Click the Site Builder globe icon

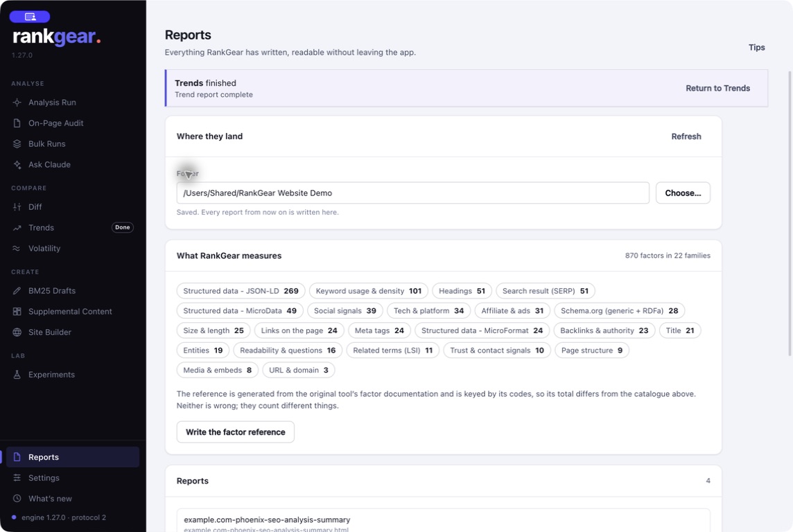coord(17,332)
